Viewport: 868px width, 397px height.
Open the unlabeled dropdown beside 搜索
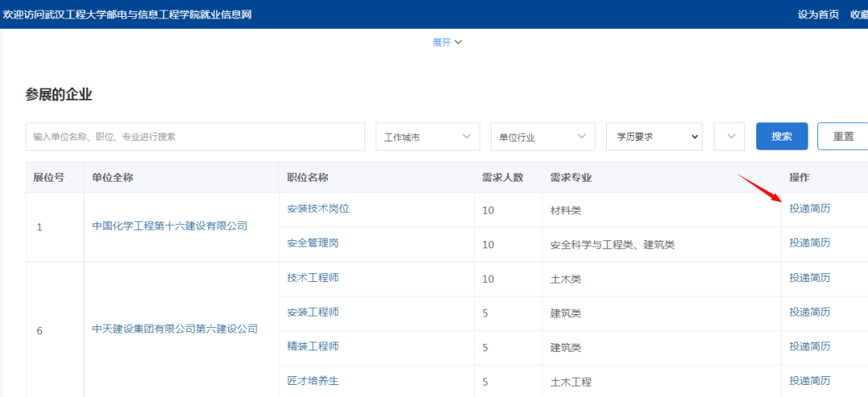coord(729,137)
